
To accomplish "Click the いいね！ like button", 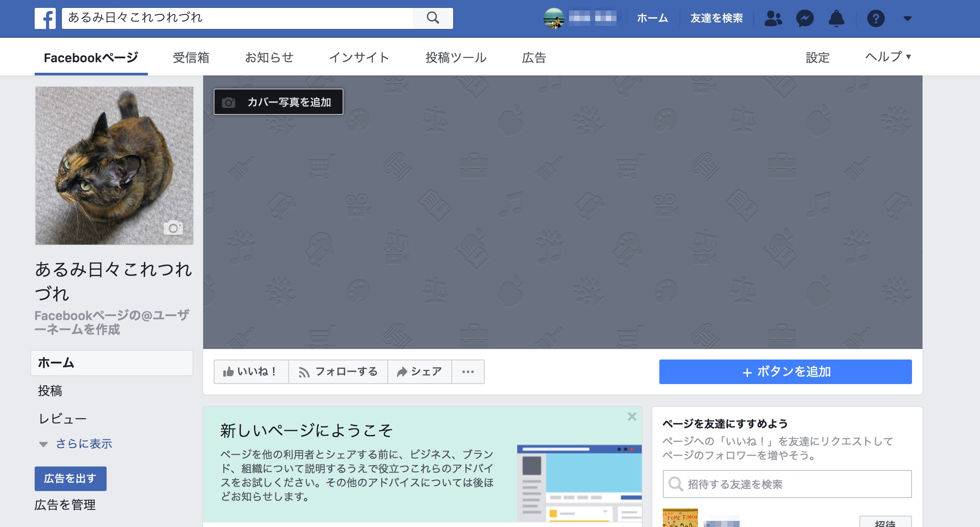I will 251,372.
